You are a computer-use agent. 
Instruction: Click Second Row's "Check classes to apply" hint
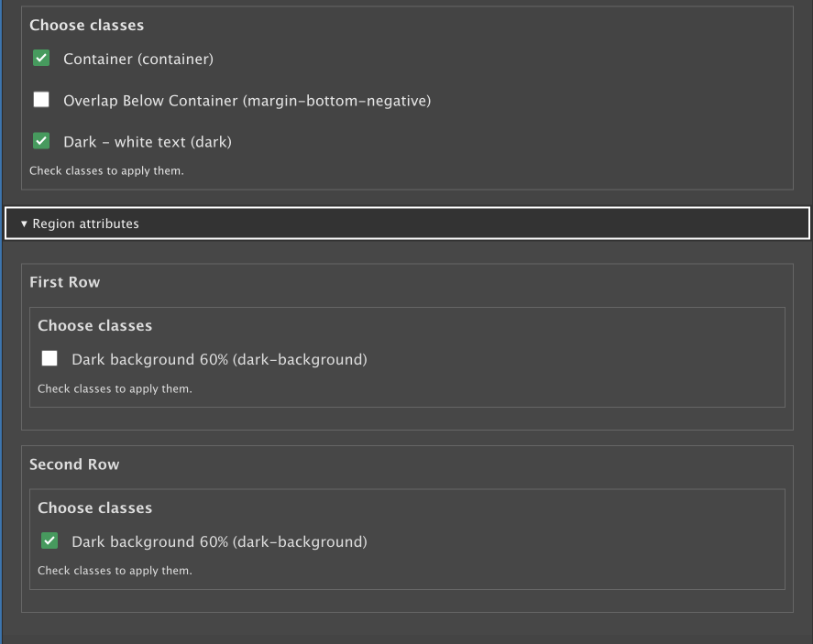[x=115, y=571]
